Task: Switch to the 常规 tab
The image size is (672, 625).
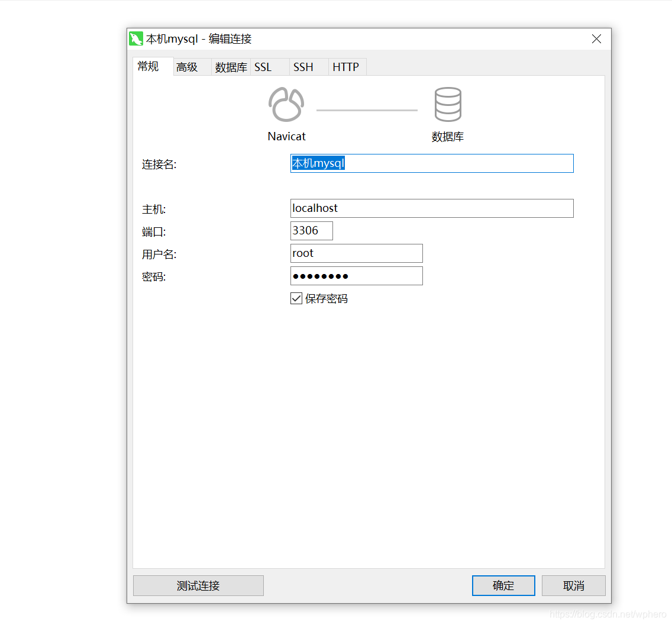Action: click(x=153, y=66)
